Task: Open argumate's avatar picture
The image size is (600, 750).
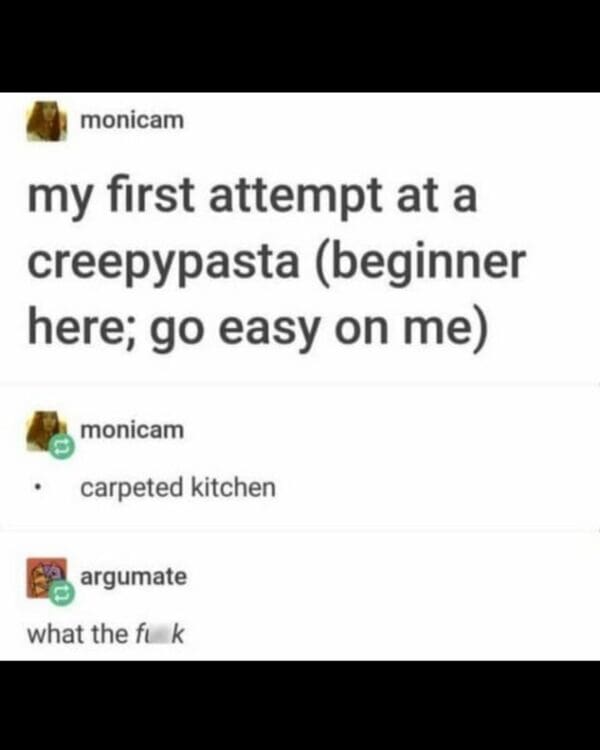Action: pyautogui.click(x=45, y=576)
